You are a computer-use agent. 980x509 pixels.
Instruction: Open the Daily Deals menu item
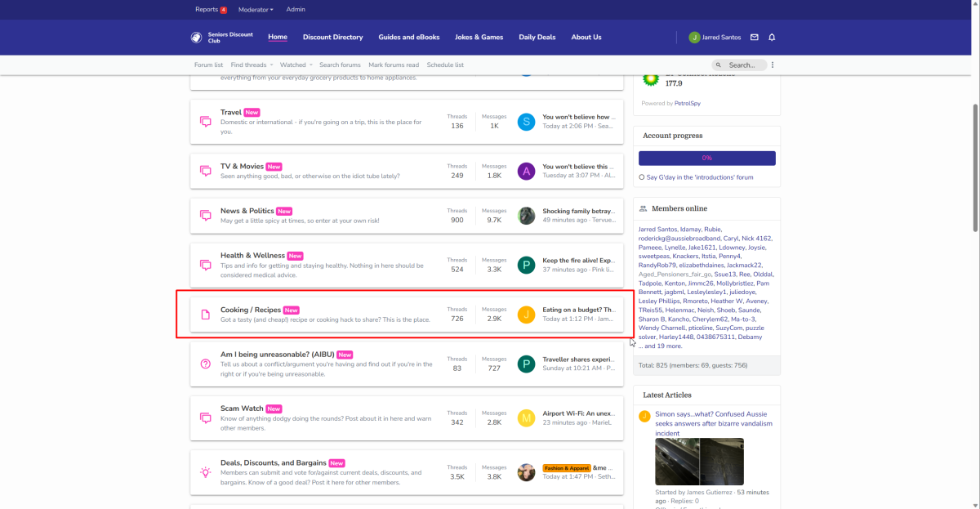[537, 38]
